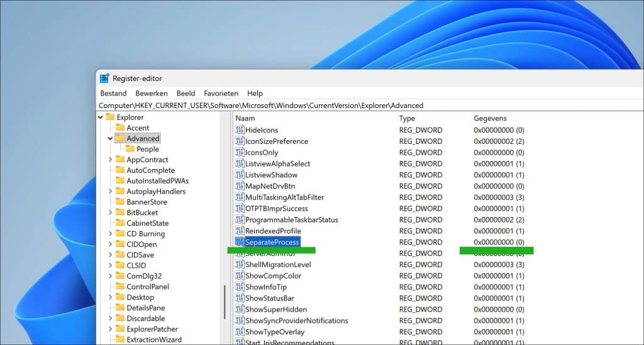Expand the CLSID tree node
Screen dimensions: 644x345
pos(111,265)
